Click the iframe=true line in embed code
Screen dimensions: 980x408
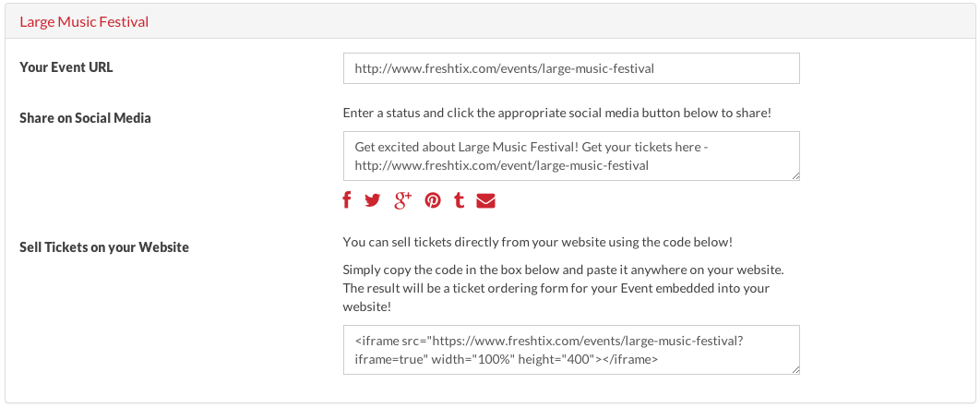tap(507, 359)
